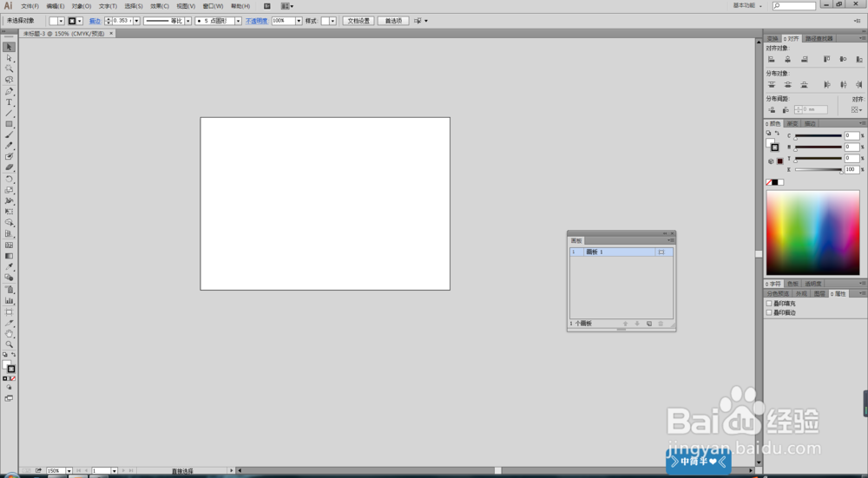Open the 效果(C) menu

click(x=160, y=6)
